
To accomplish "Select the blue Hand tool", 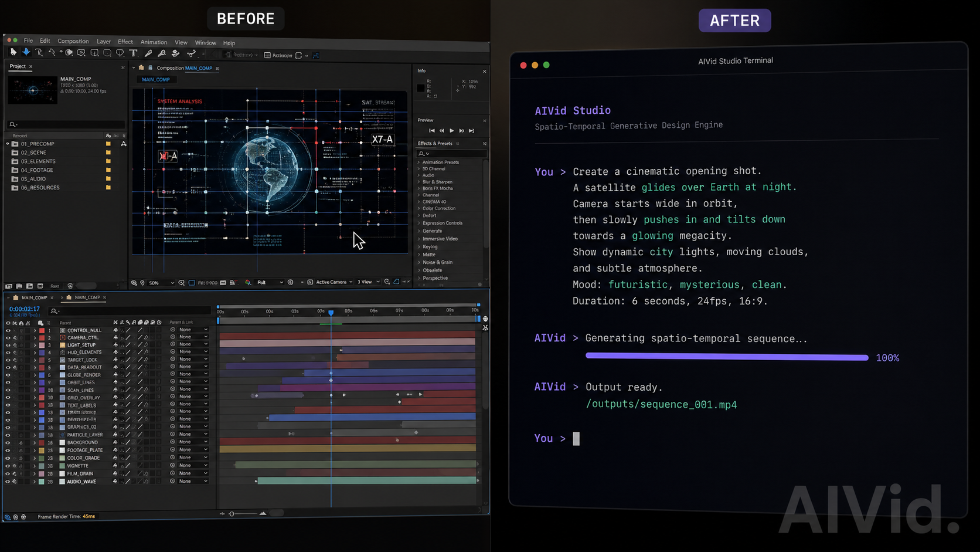I will pos(26,52).
